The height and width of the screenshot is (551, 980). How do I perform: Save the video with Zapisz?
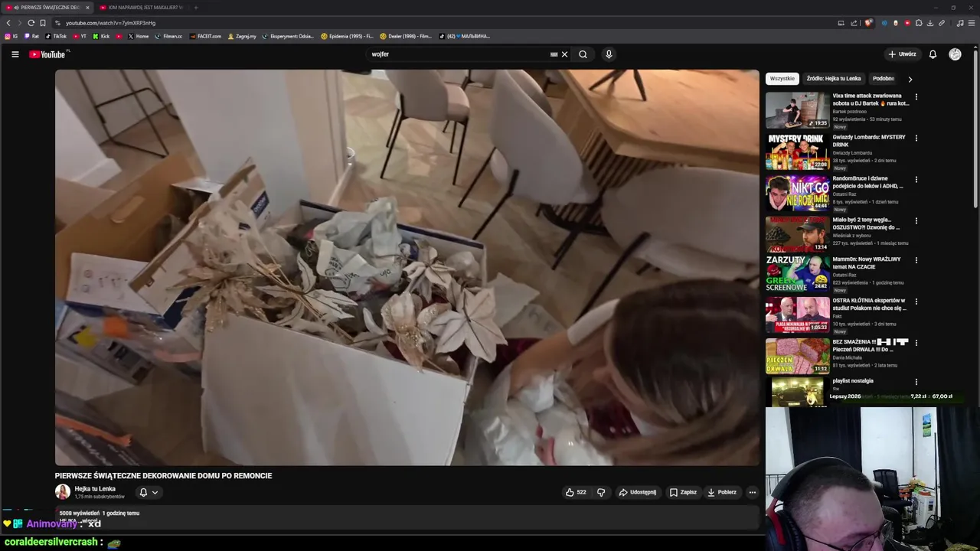[683, 492]
